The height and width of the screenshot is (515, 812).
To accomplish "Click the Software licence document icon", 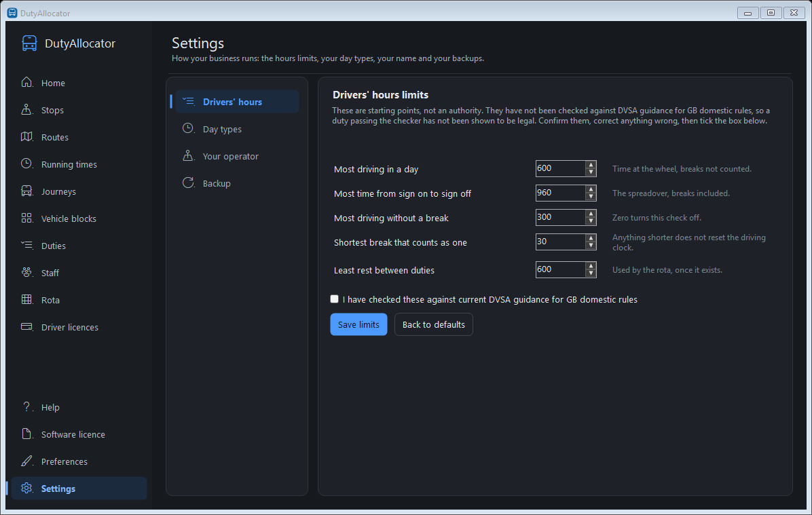I will 27,434.
